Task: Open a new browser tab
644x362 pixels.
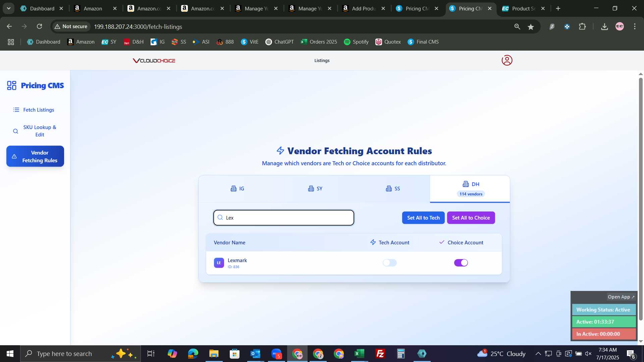Action: click(558, 8)
